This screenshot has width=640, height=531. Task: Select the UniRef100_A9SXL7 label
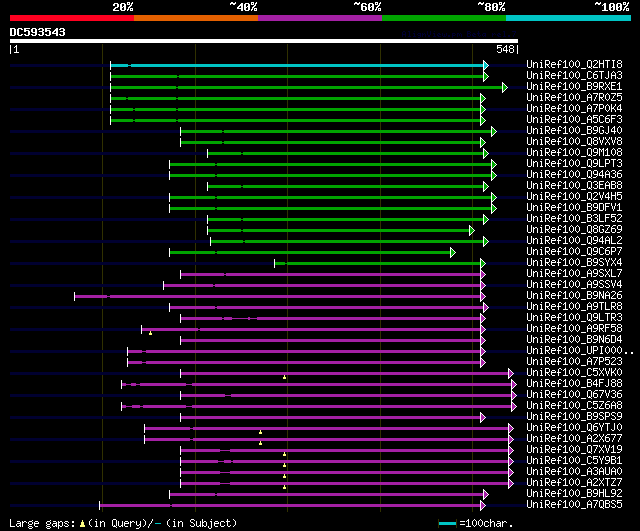[x=574, y=274]
